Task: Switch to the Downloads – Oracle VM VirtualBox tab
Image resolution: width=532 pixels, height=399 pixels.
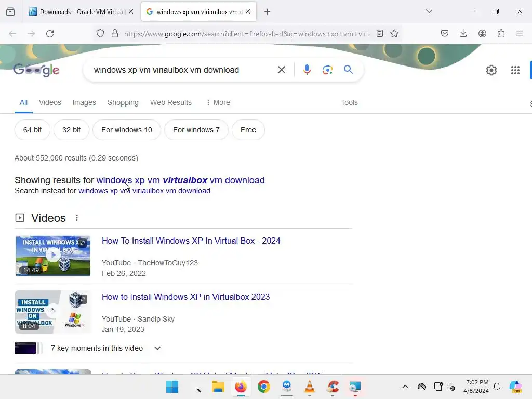Action: click(x=81, y=12)
